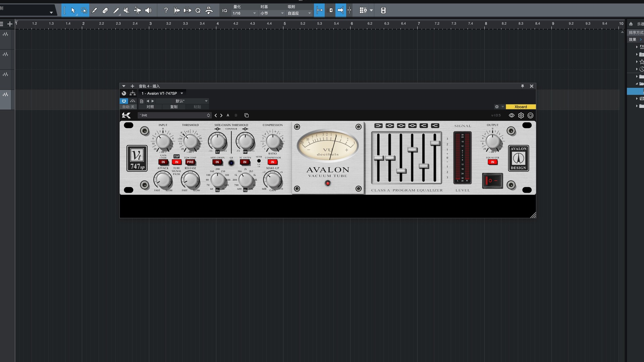Click bar 5 on the timeline ruler

284,23
